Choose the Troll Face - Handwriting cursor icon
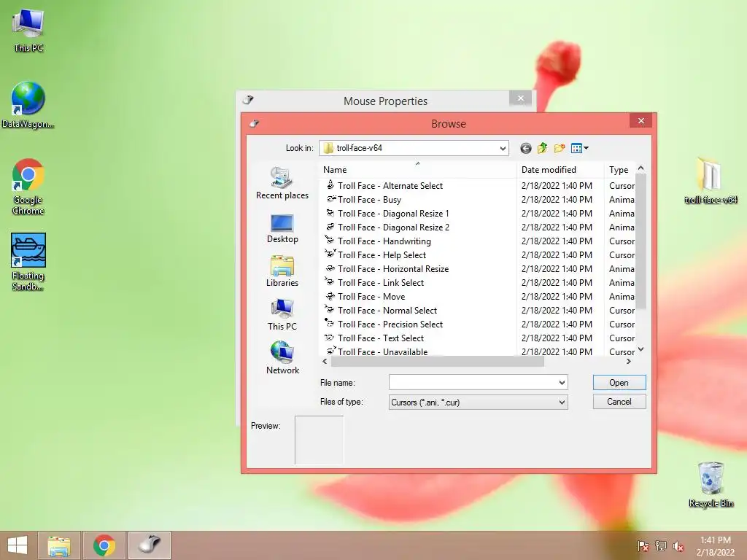The width and height of the screenshot is (747, 560). (x=330, y=241)
